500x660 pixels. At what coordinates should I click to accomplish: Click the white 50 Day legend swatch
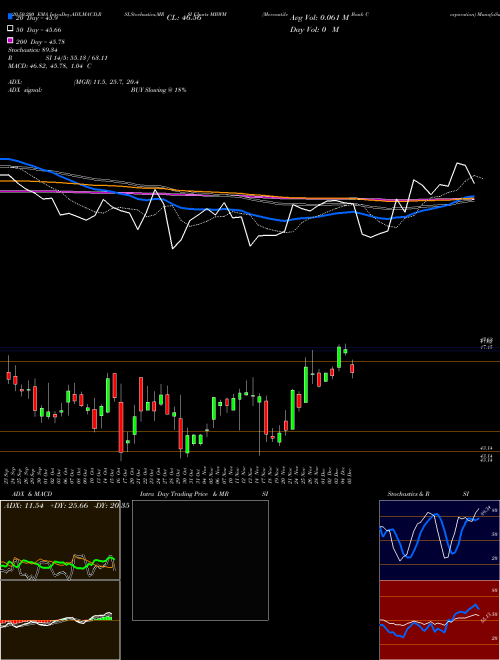10,28
